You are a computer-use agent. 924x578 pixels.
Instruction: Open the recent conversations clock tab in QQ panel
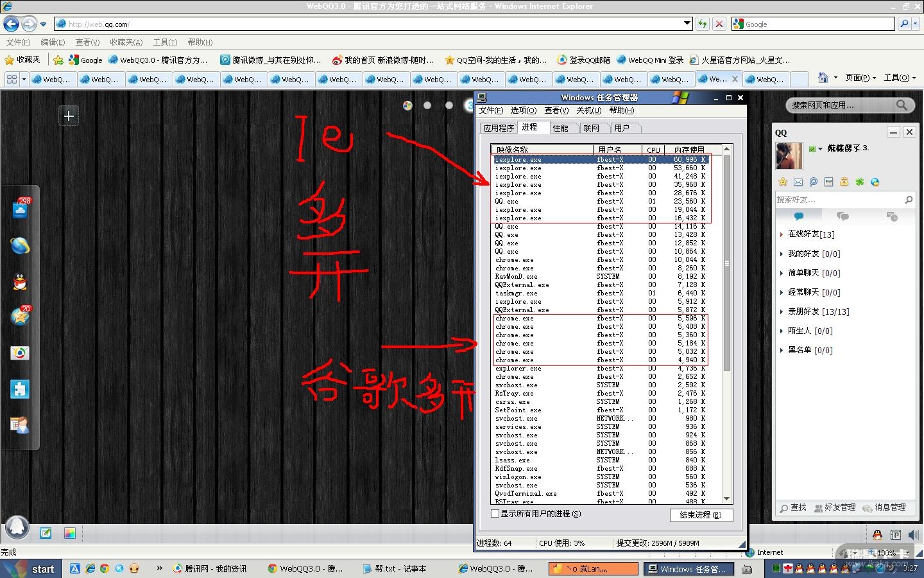891,216
